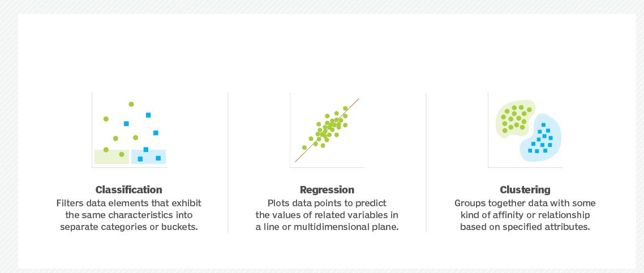Click the "Classification" heading
The height and width of the screenshot is (273, 644).
point(129,190)
